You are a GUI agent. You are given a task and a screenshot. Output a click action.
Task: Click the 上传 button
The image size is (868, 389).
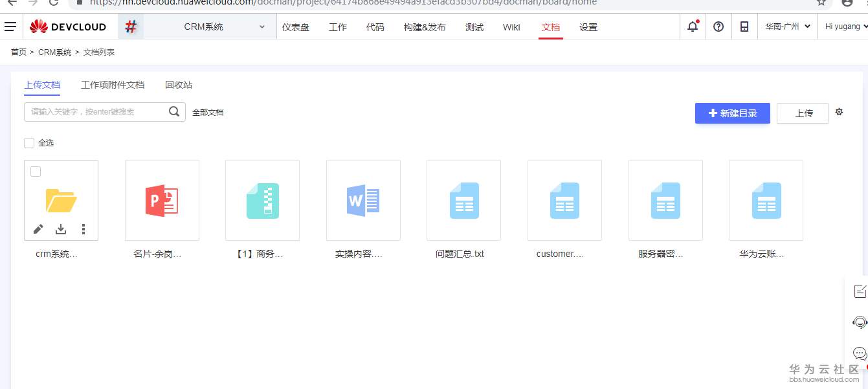[803, 113]
